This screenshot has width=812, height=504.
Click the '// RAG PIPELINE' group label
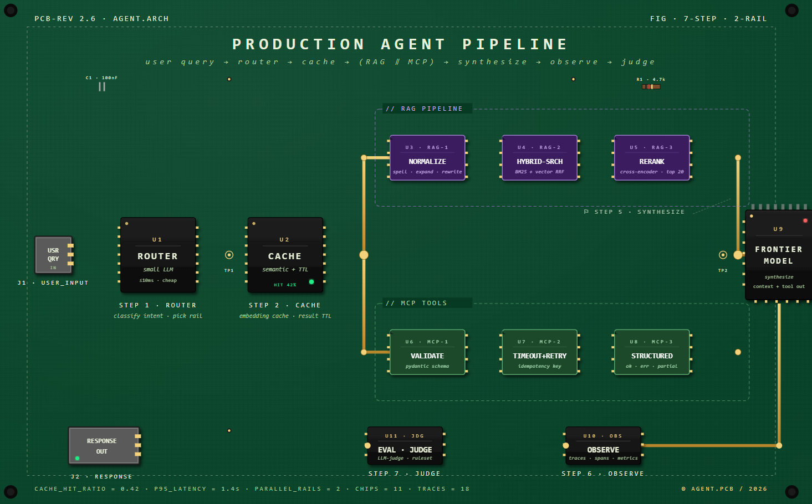[x=424, y=109]
